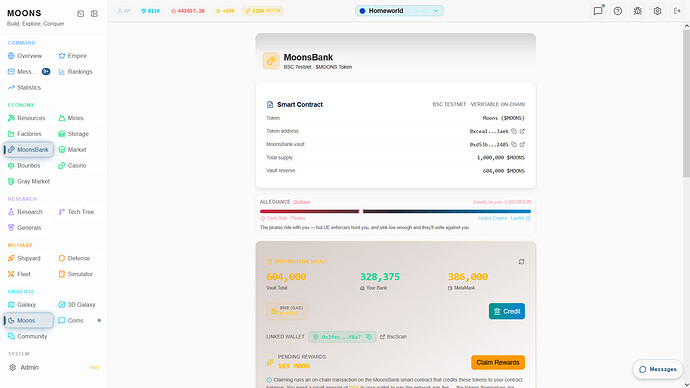Open Research in the sidebar
The height and width of the screenshot is (388, 690).
(x=25, y=212)
